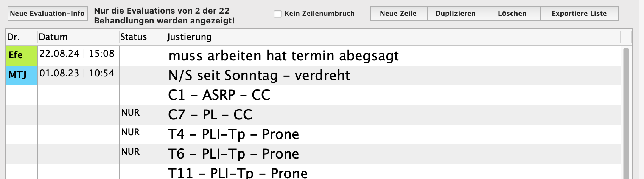Sort by the Dr. column header

(21, 37)
